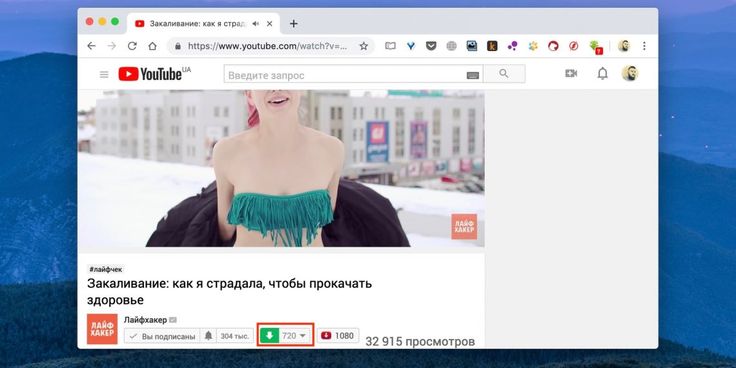
Task: Open the YouTube notifications bell
Action: (x=602, y=74)
